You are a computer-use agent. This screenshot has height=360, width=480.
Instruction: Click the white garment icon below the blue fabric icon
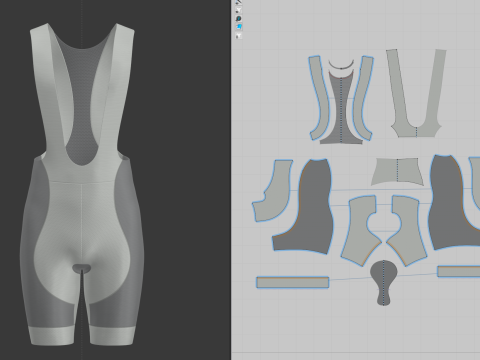point(239,36)
